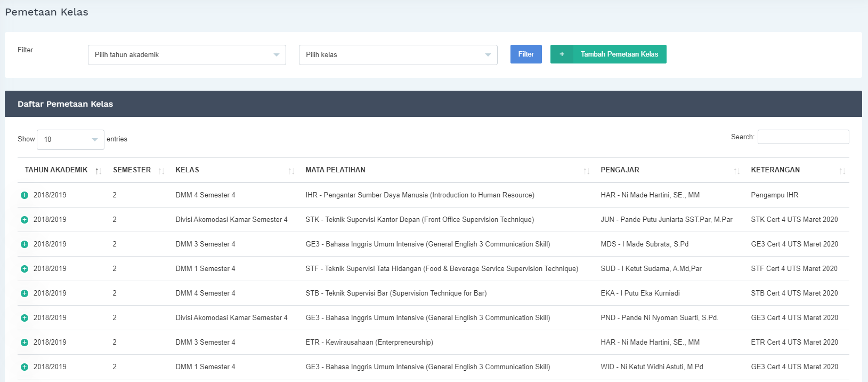
Task: Click green plus icon on MDS Subrata row
Action: [x=25, y=244]
